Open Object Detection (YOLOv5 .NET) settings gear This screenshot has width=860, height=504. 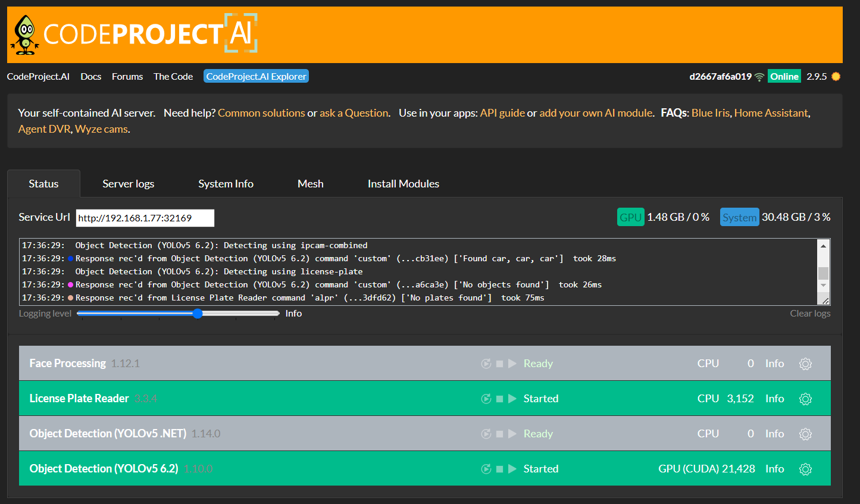(805, 434)
